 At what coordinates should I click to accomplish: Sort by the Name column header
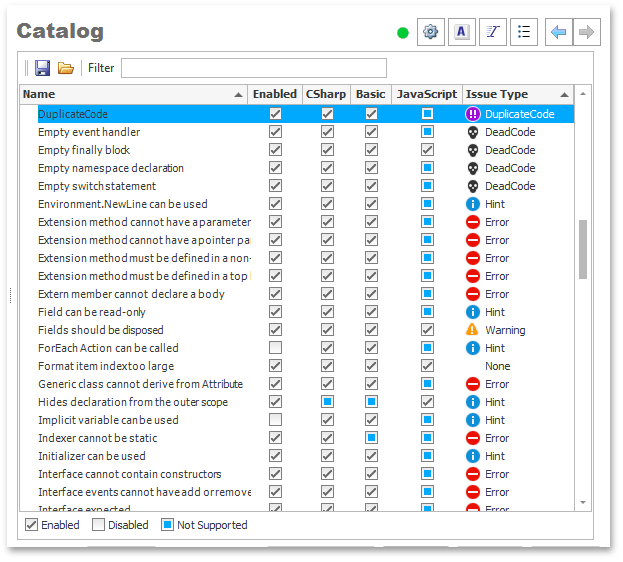tap(134, 95)
